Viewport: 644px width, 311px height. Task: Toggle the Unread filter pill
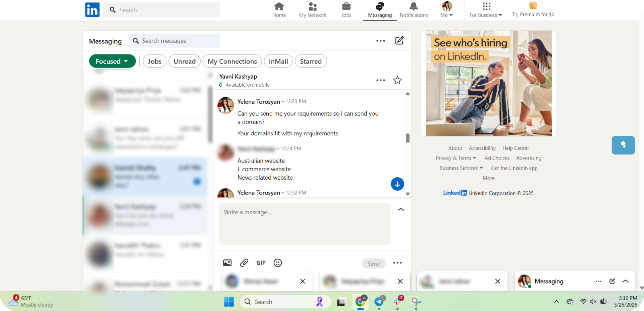click(184, 61)
